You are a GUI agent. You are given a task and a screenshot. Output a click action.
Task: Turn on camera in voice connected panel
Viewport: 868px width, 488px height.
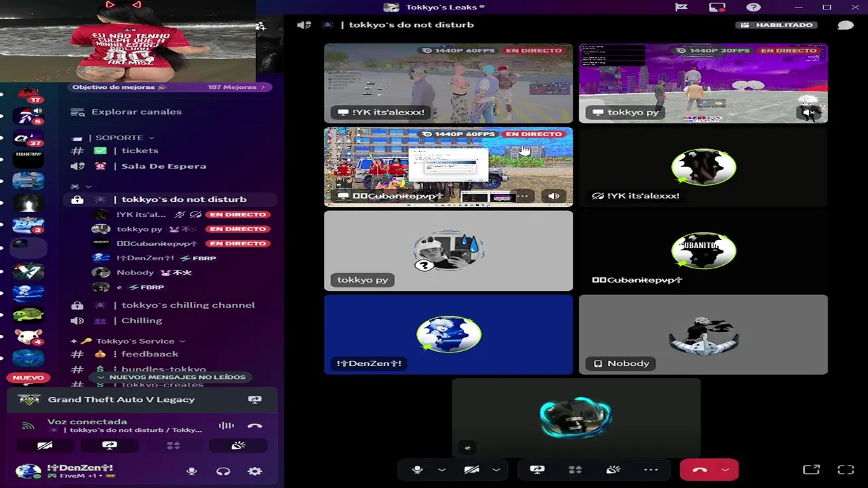tap(45, 445)
